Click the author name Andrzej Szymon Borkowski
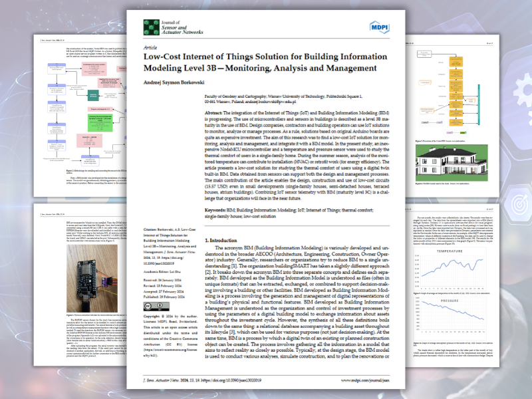This screenshot has width=532, height=399. tap(174, 82)
